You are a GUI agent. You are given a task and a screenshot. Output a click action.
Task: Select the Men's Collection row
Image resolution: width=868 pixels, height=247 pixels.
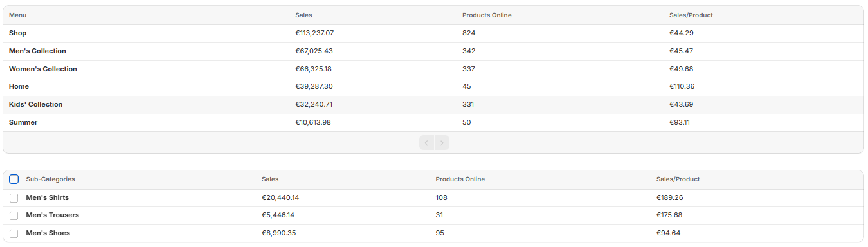click(x=433, y=51)
